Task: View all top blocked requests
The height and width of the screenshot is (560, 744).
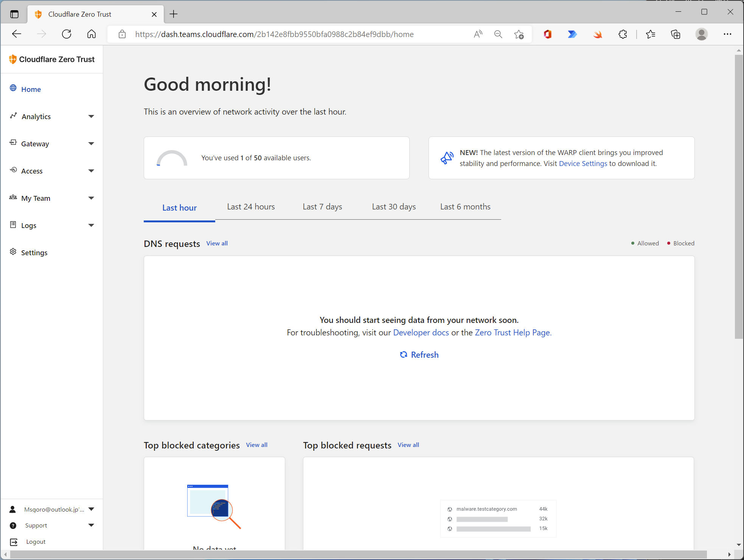Action: [409, 445]
